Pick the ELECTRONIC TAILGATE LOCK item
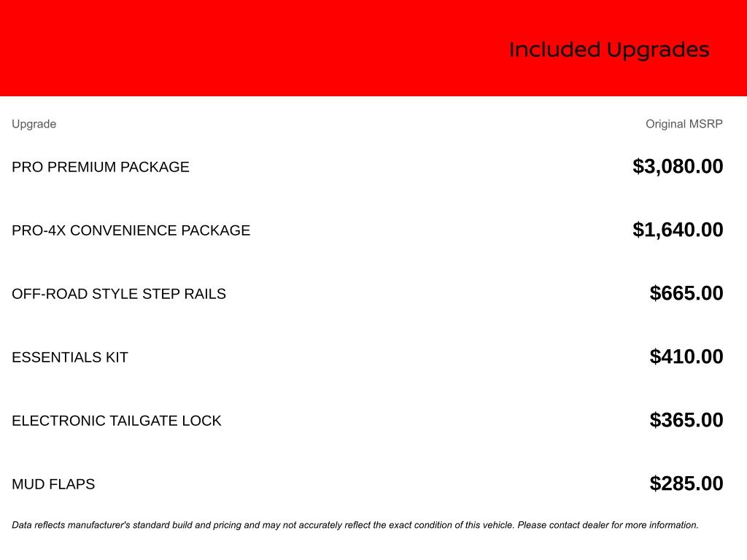The height and width of the screenshot is (560, 747). coord(117,421)
